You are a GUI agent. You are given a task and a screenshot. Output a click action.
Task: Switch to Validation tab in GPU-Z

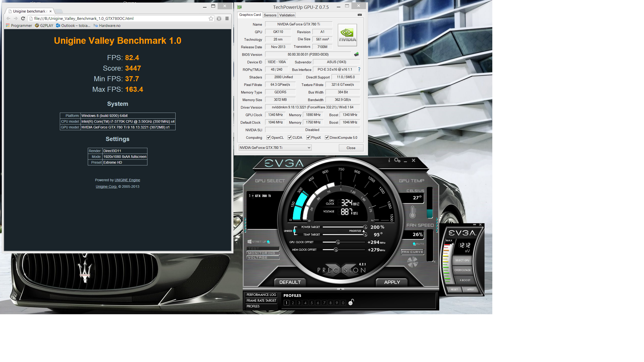(x=287, y=15)
